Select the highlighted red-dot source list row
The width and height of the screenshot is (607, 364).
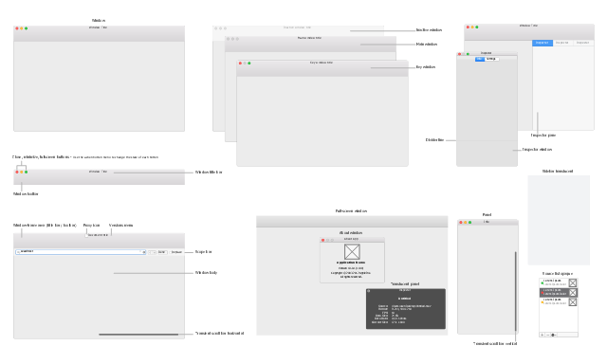click(559, 293)
